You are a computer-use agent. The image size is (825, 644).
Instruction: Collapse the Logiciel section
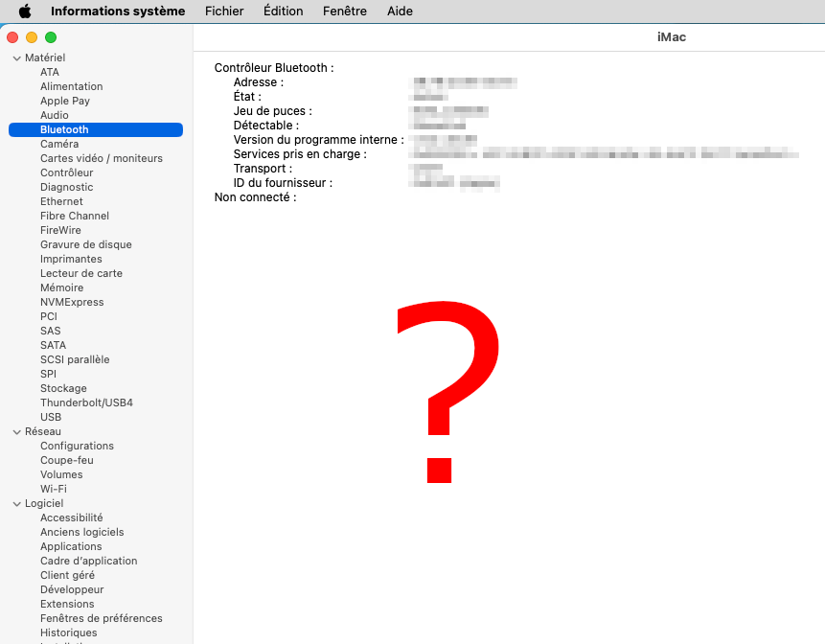coord(17,503)
